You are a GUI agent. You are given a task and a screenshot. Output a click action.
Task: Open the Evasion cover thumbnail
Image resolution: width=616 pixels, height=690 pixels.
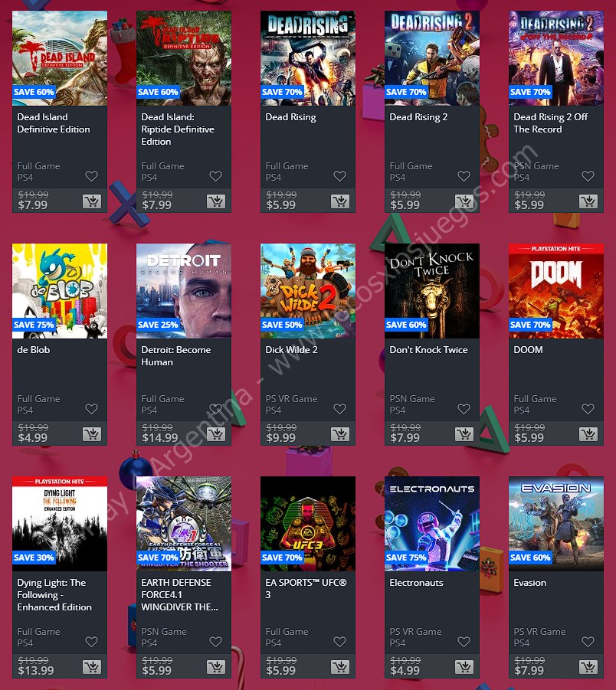556,524
